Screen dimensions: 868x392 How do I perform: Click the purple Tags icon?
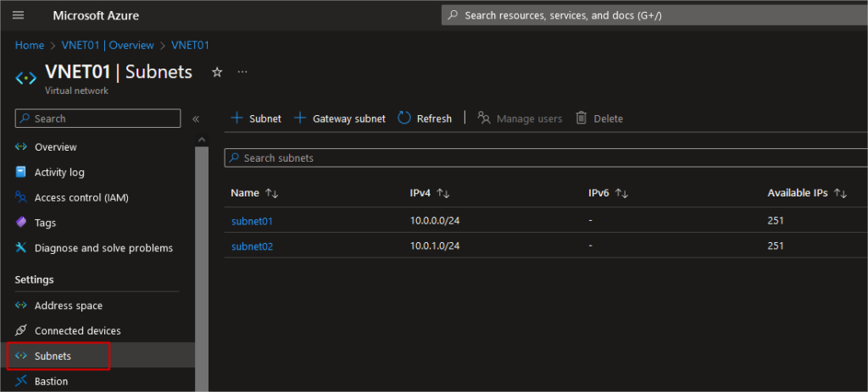21,223
